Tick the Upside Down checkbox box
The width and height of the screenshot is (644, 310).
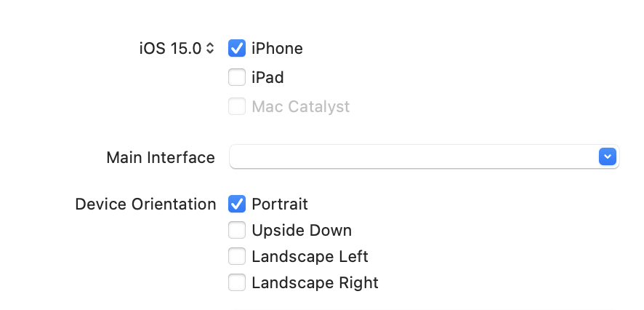[237, 231]
